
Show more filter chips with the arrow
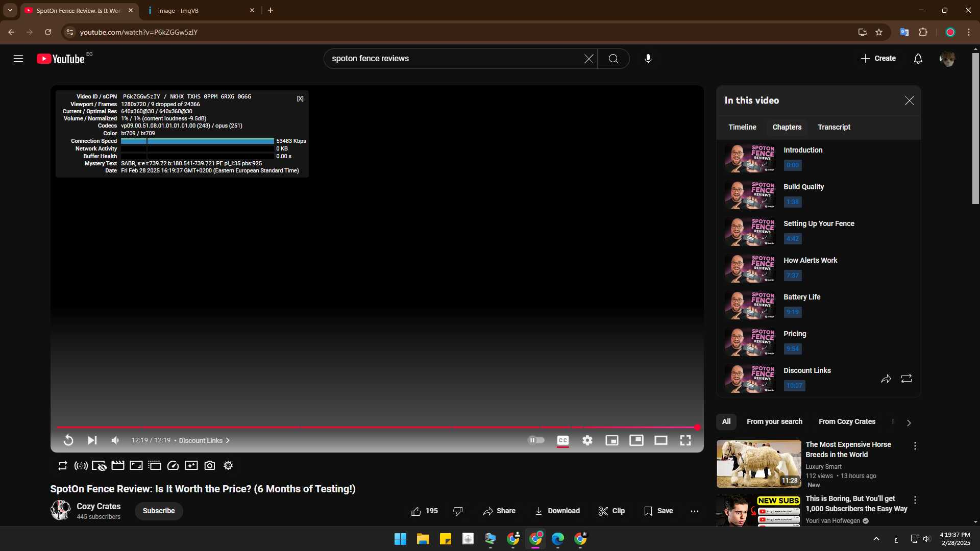(x=909, y=422)
